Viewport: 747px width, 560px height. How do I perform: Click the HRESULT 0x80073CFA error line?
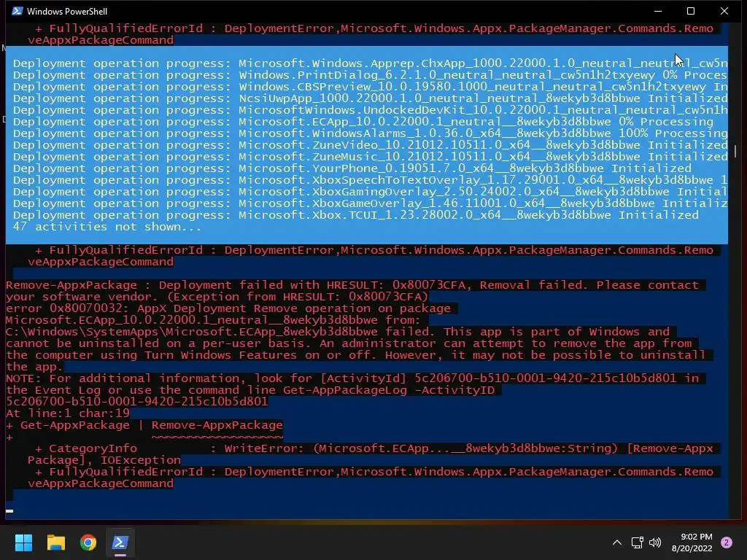pos(352,285)
